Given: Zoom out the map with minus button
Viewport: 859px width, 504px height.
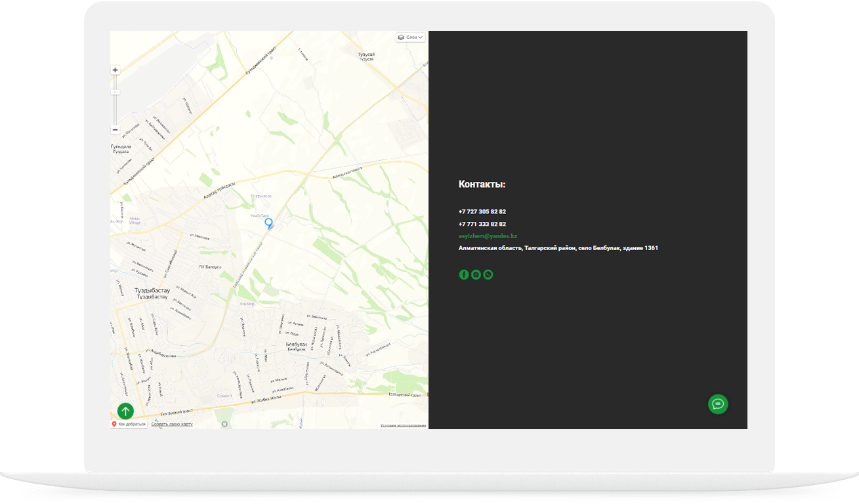Looking at the screenshot, I should 115,130.
